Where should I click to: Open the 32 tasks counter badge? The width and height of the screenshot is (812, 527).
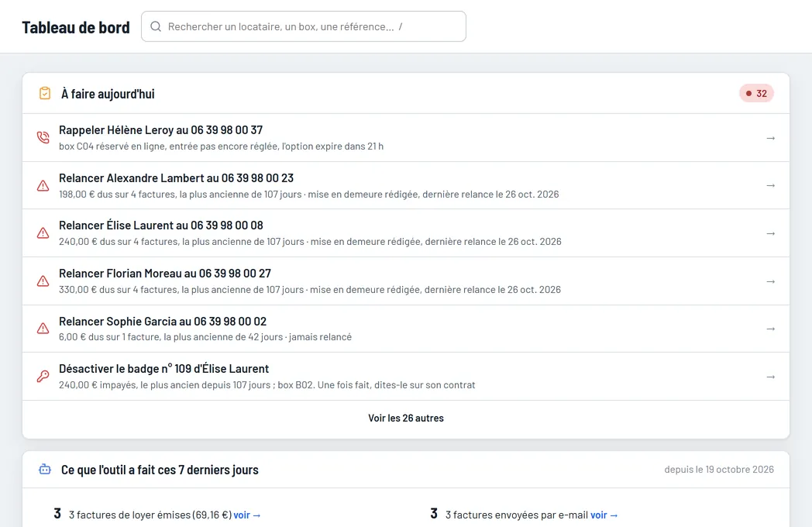756,93
